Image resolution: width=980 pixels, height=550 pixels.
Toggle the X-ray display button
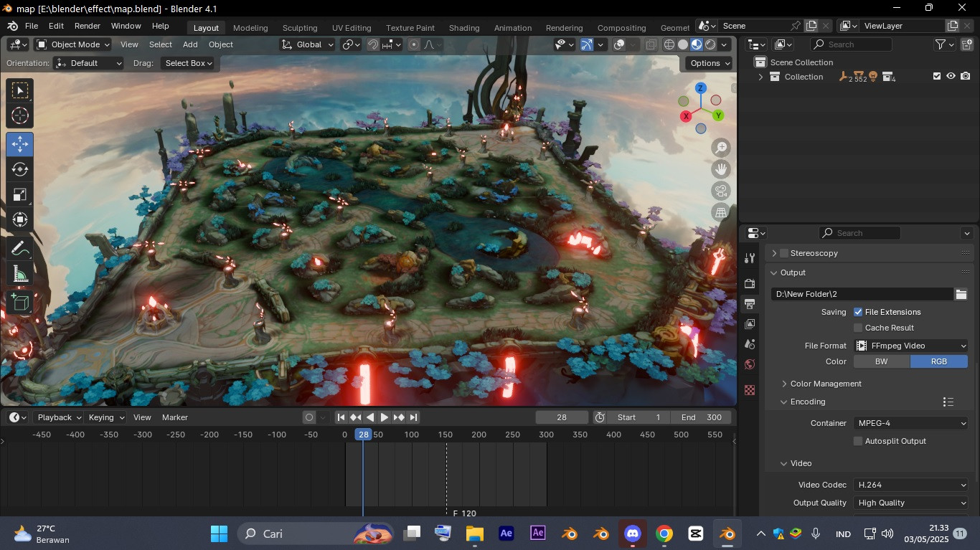(651, 44)
